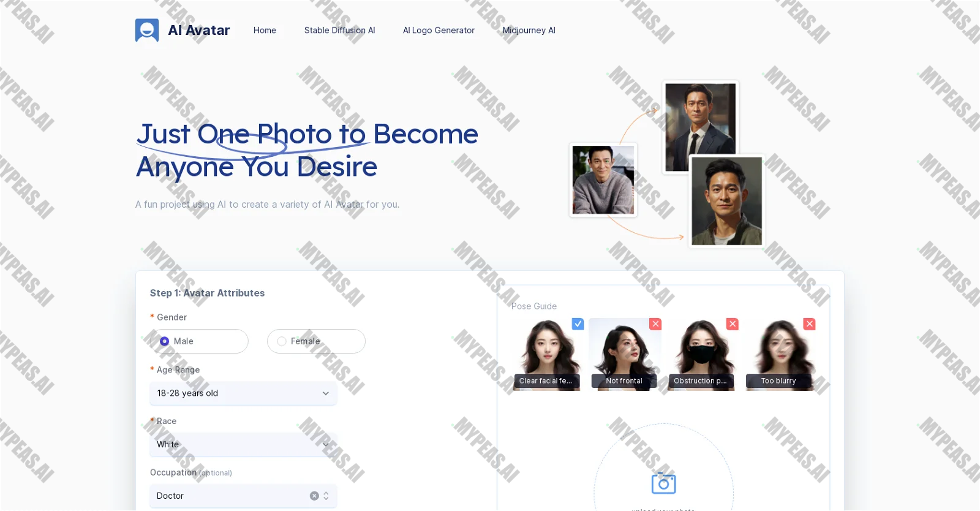This screenshot has height=511, width=980.
Task: Click the man in green jacket avatar
Action: tap(727, 201)
